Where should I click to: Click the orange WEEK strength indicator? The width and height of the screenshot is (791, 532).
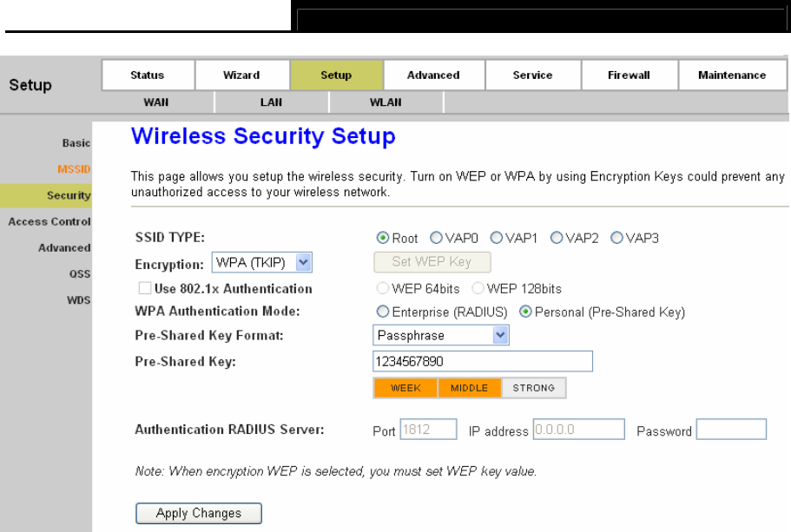405,388
